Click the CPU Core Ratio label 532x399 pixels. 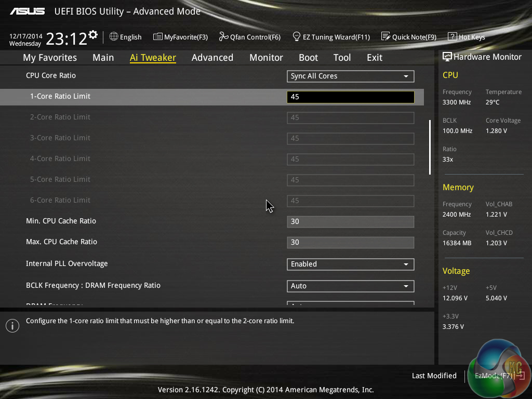51,75
